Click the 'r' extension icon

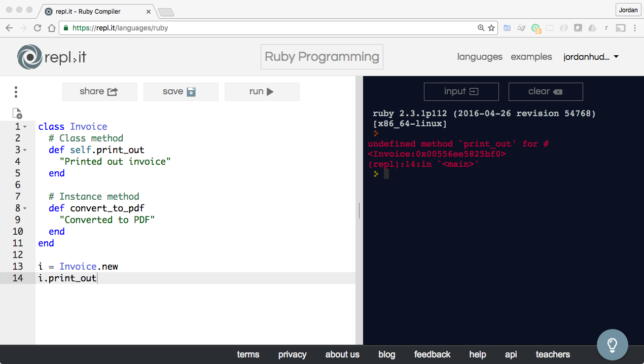(606, 28)
